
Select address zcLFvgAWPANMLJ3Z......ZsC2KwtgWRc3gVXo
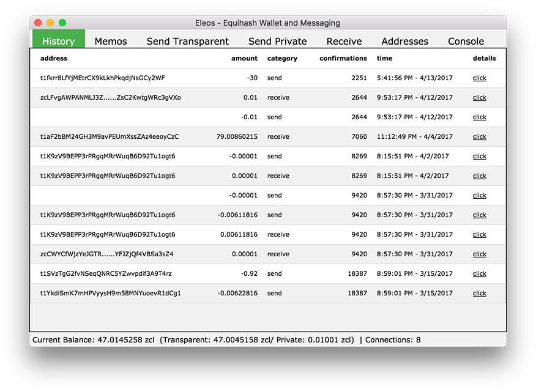tap(110, 97)
